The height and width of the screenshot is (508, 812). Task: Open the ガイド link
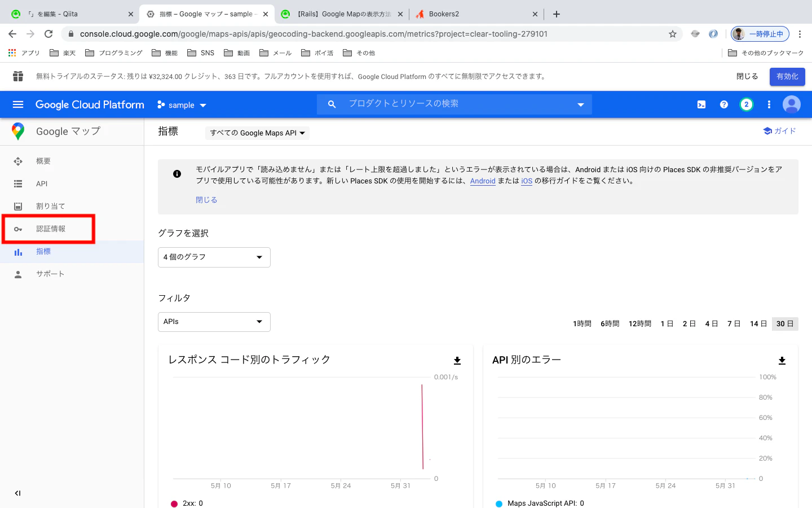pos(779,131)
